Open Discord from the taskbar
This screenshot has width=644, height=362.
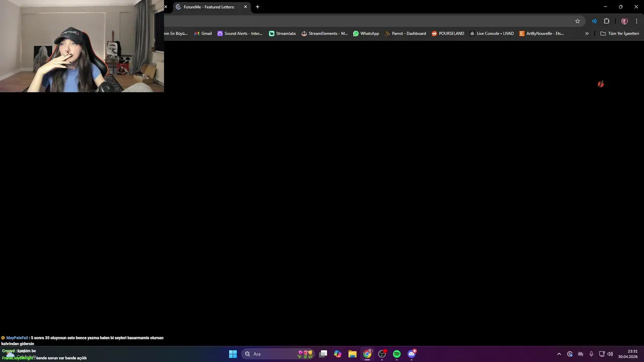412,354
